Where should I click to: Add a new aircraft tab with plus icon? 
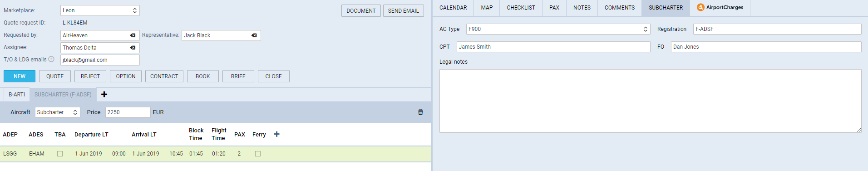[104, 94]
